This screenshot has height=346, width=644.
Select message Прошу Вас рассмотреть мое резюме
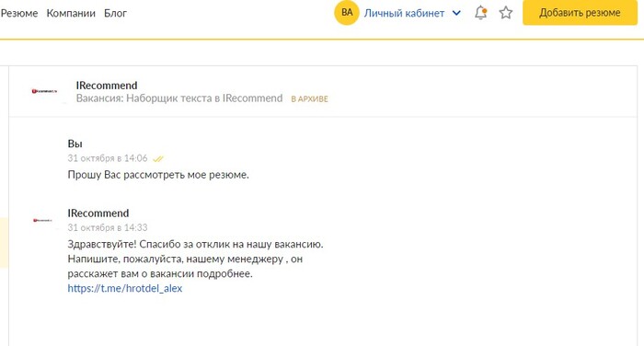point(158,175)
